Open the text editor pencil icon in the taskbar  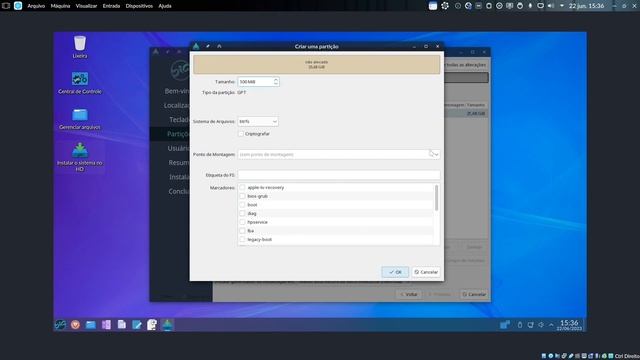click(x=137, y=324)
